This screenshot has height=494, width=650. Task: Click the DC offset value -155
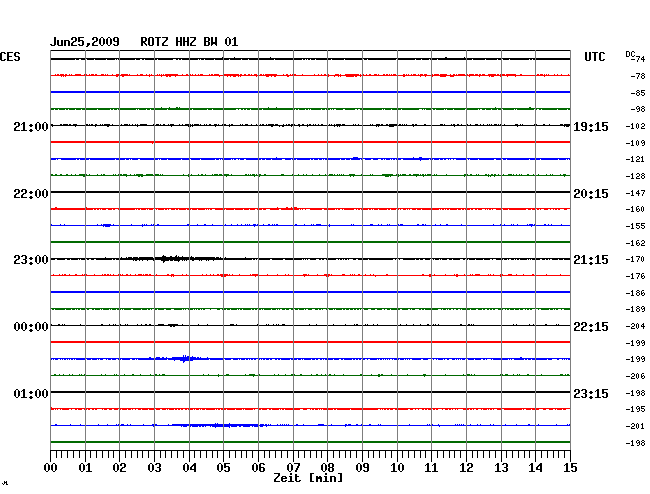pos(635,226)
